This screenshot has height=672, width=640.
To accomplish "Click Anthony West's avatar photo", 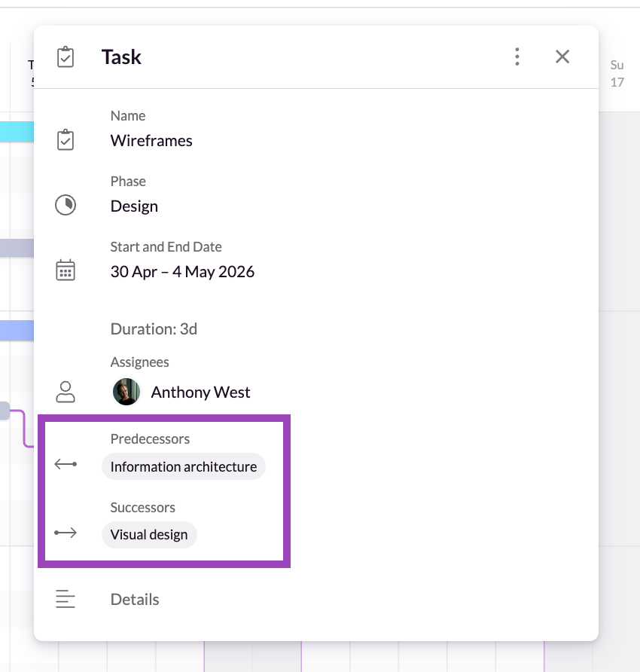I will pos(126,392).
